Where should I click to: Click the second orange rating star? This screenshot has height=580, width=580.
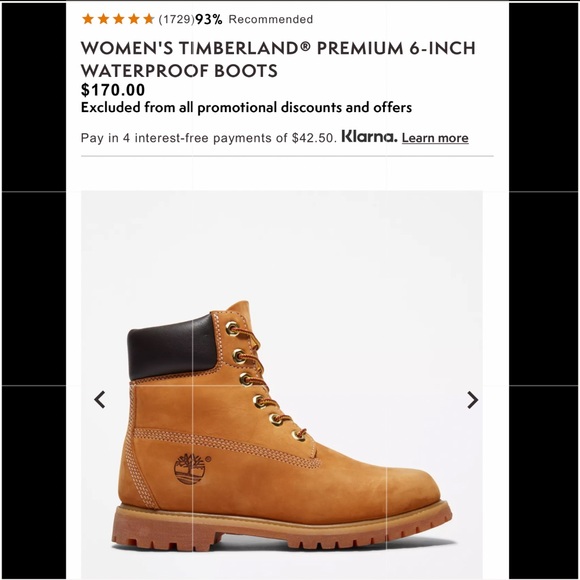[x=103, y=19]
